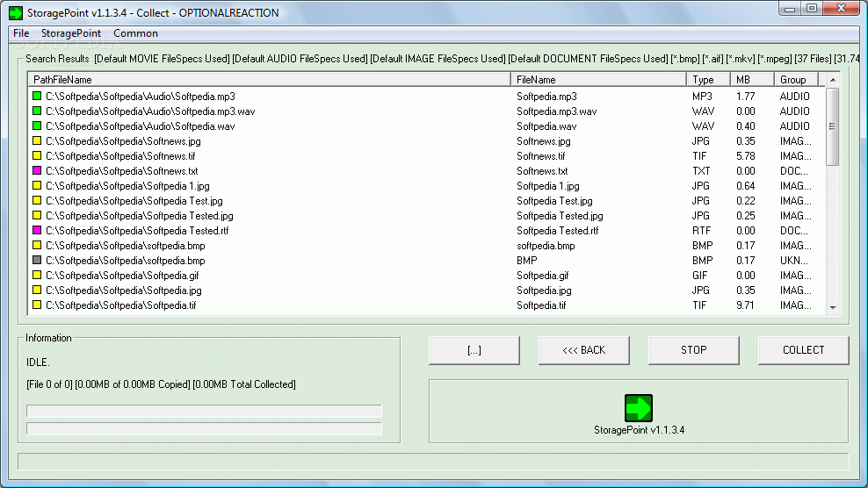Viewport: 868px width, 488px height.
Task: Go back with the <<< BACK button
Action: (x=584, y=349)
